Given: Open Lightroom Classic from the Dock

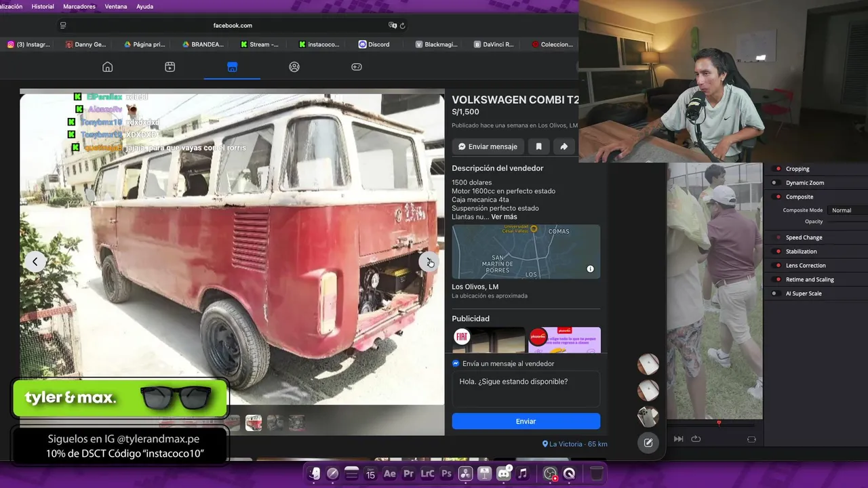Looking at the screenshot, I should [427, 474].
